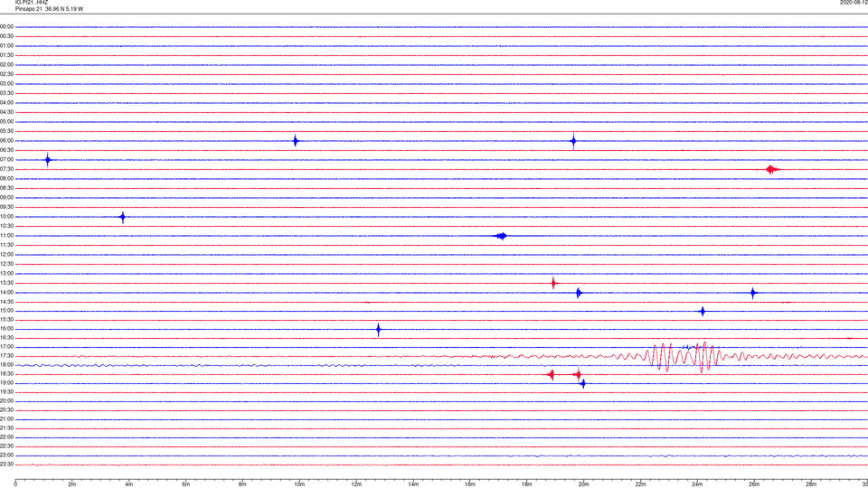Click the '22m' axis tick label

coord(640,484)
